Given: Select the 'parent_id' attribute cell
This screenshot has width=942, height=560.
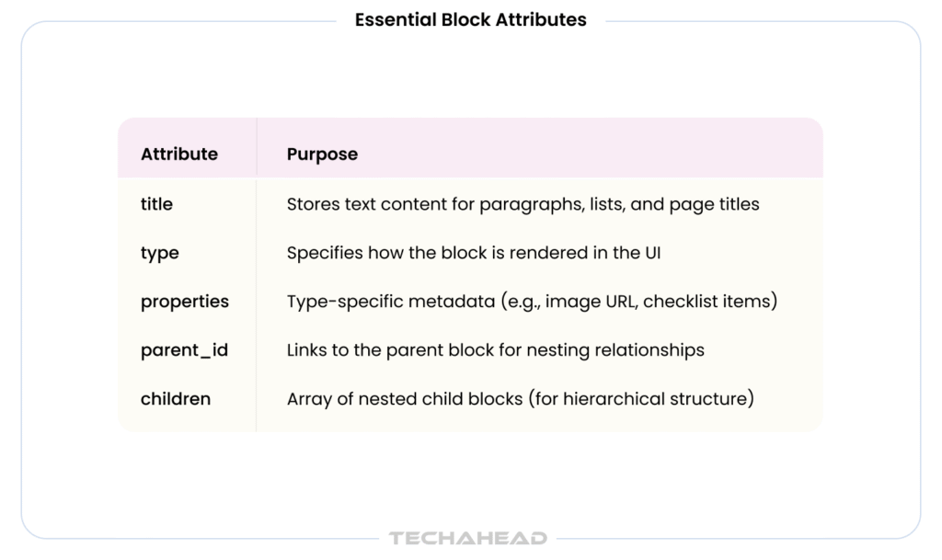Looking at the screenshot, I should pyautogui.click(x=184, y=350).
